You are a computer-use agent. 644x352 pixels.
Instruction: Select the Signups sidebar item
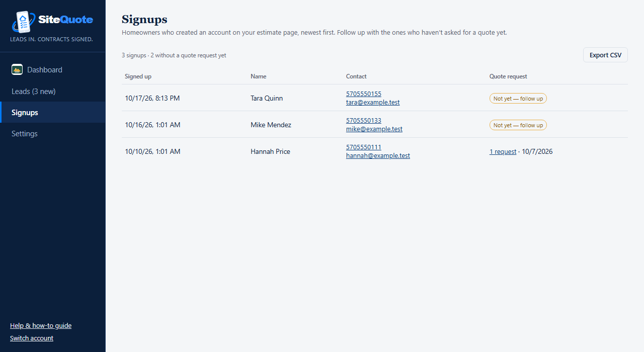click(x=53, y=113)
